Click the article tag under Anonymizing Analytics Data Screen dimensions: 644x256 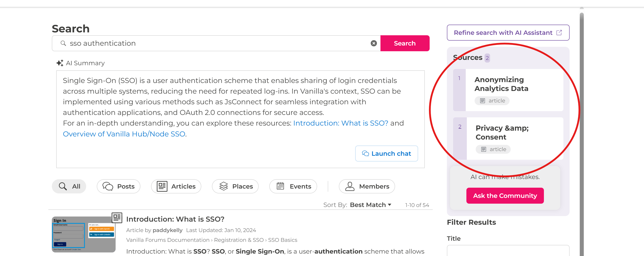(492, 101)
